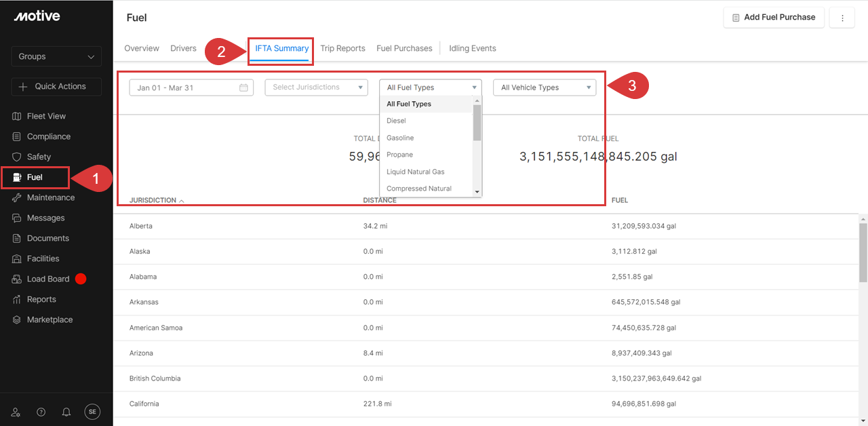Click the Safety shield icon
Screen dimensions: 868x426
point(17,157)
